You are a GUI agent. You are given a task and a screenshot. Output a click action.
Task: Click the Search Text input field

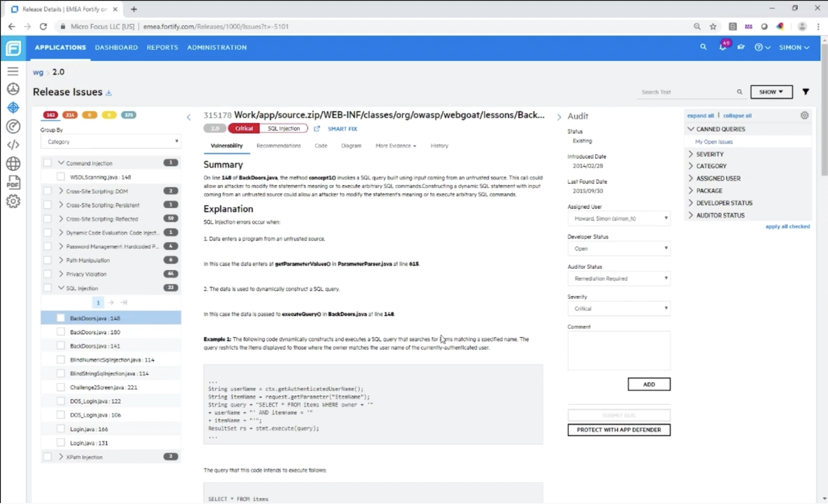pyautogui.click(x=686, y=92)
